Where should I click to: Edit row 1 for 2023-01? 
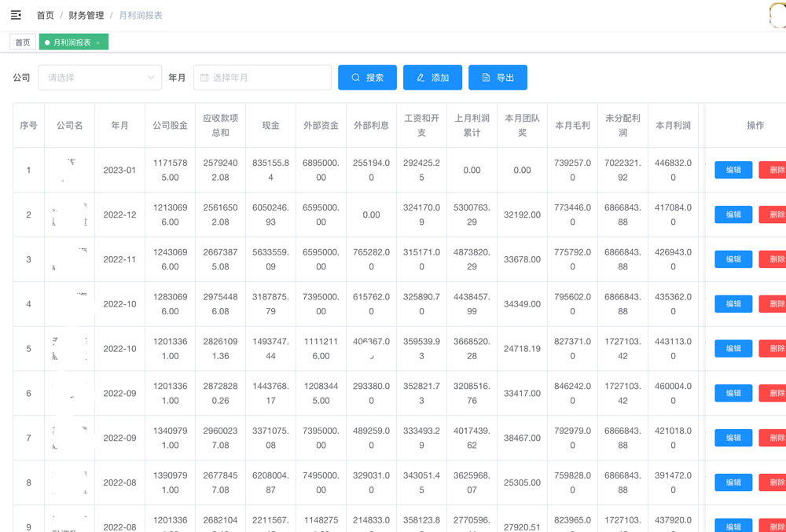[733, 170]
